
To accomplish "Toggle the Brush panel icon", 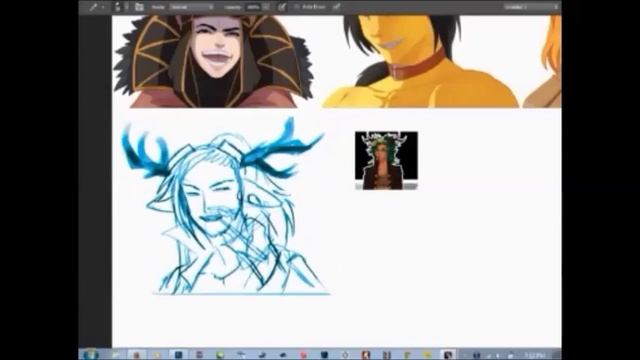I will [139, 7].
